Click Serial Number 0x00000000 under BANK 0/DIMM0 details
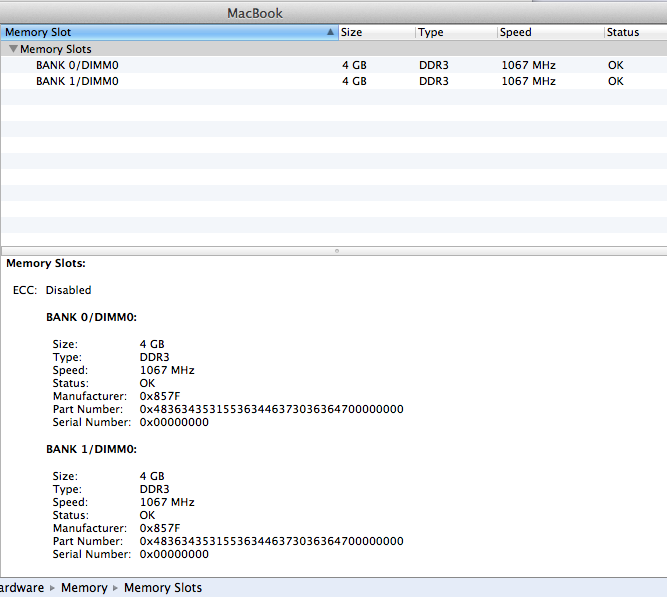667x597 pixels. click(x=174, y=422)
